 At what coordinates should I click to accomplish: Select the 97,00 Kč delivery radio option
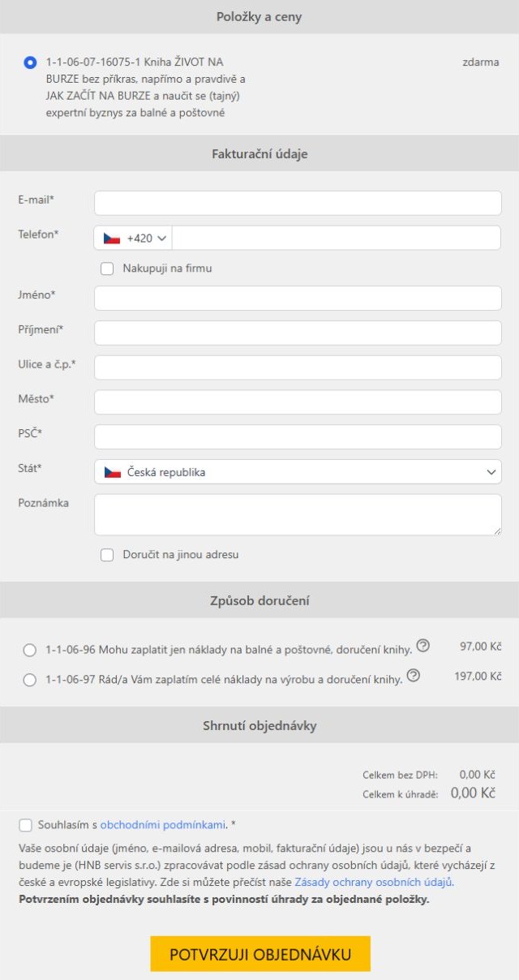[x=30, y=650]
